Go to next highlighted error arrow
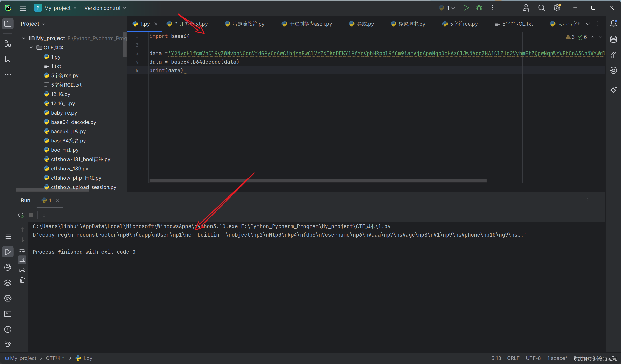Image resolution: width=621 pixels, height=364 pixels. click(601, 37)
